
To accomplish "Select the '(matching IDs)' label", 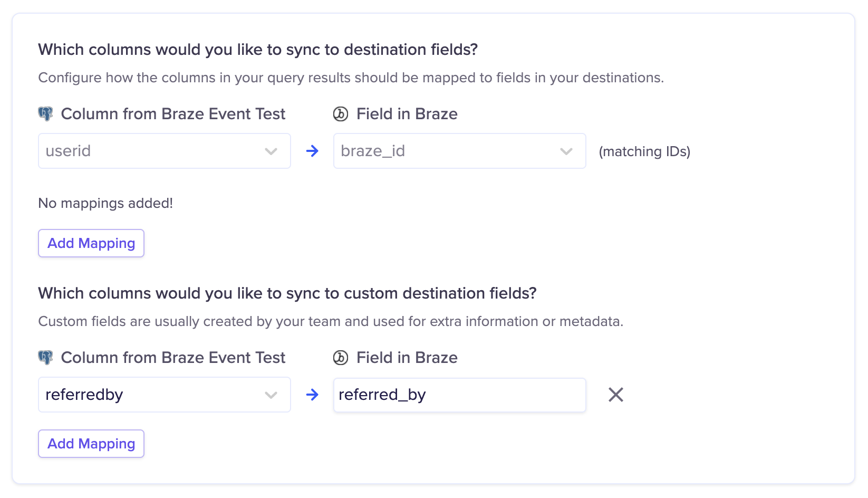I will pos(644,151).
